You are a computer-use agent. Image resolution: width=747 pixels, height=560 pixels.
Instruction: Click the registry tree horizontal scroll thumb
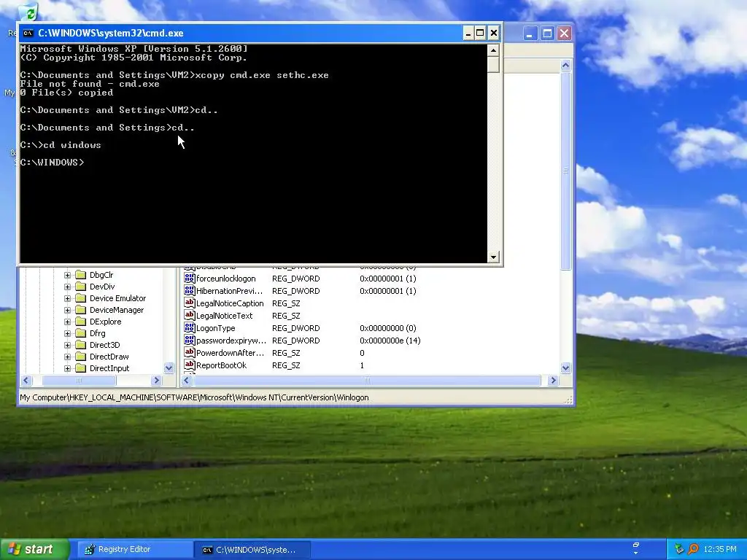pos(79,381)
